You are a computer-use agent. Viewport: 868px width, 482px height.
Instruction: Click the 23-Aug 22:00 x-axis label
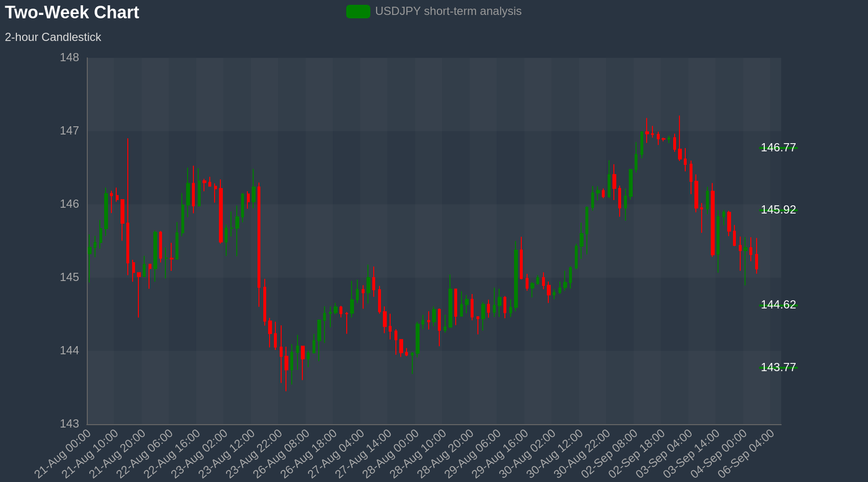coord(254,454)
